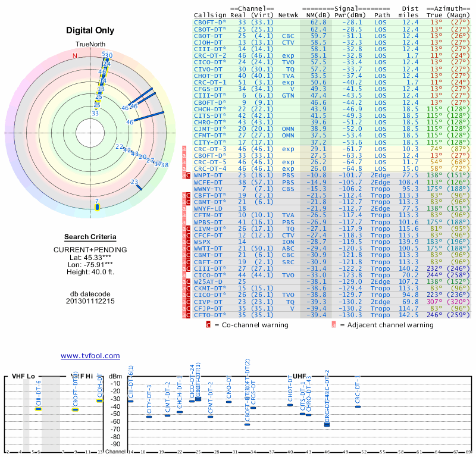Screen dimensions: 476x457
Task: Click the Height: 40.0 ft. text
Action: (90, 272)
